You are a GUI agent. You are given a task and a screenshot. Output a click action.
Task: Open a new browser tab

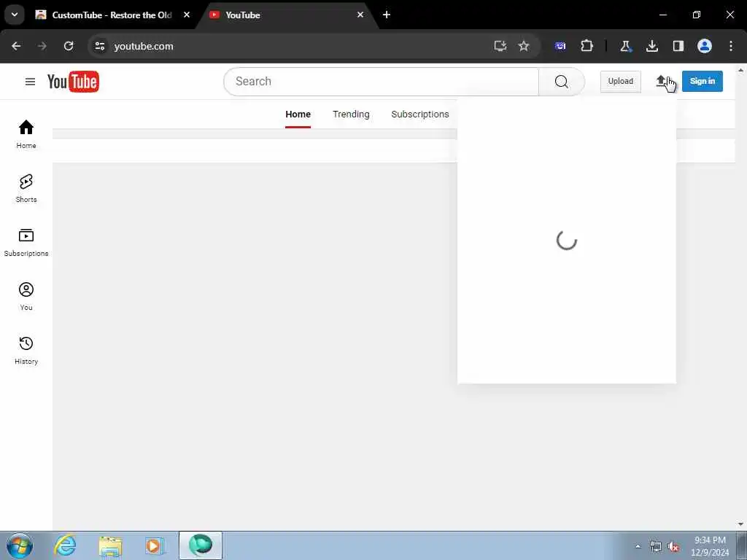point(387,15)
